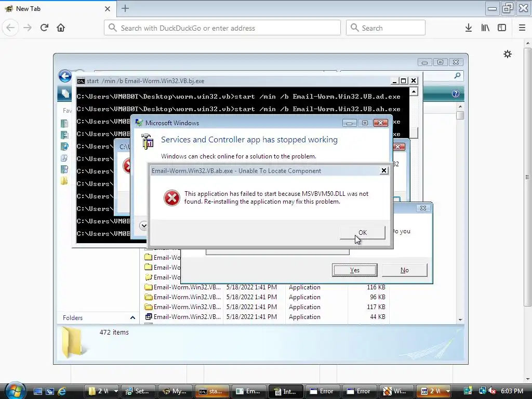Screen dimensions: 532x399
Task: Close the Microsoft Windows stopped working dialog
Action: pos(380,123)
